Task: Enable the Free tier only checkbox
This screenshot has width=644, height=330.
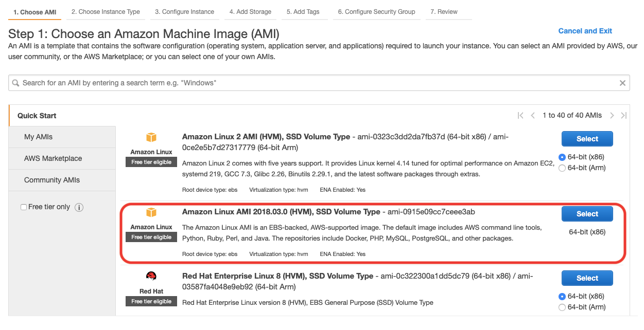Action: [24, 207]
